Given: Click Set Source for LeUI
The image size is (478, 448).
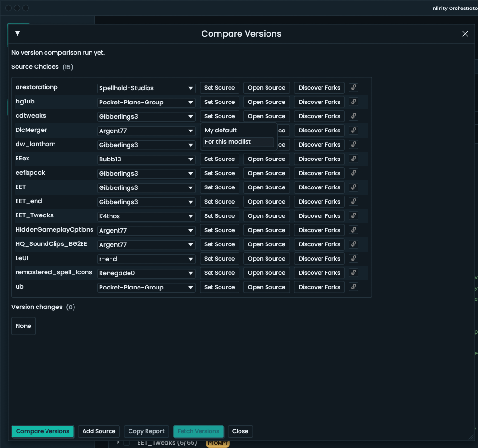Looking at the screenshot, I should tap(220, 259).
